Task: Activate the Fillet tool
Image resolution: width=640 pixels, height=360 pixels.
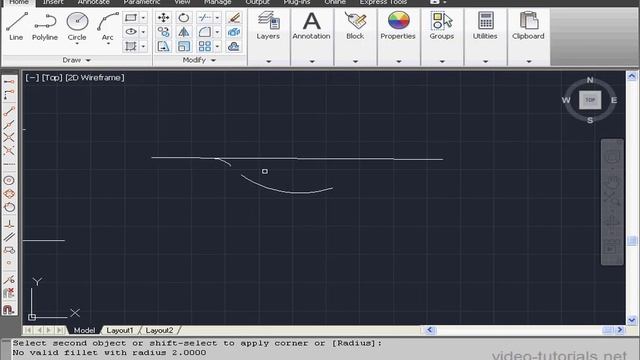Action: pos(204,32)
